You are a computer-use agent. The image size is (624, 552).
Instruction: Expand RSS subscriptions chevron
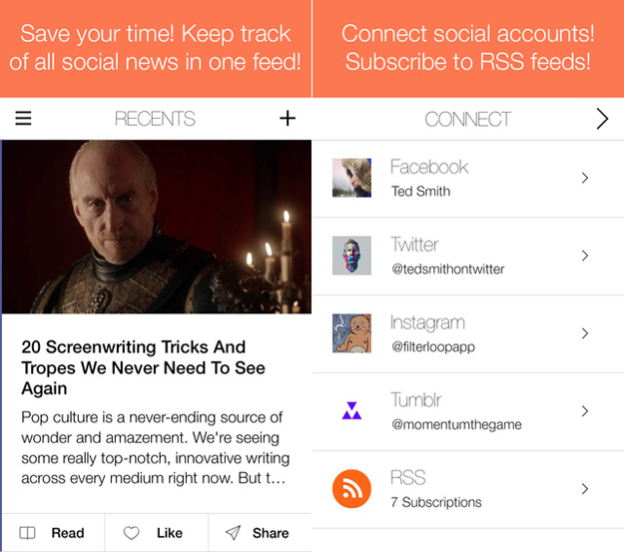point(585,489)
